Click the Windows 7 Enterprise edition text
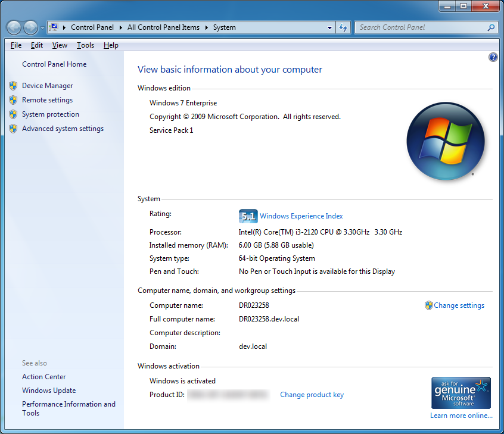The height and width of the screenshot is (434, 504). (x=183, y=103)
